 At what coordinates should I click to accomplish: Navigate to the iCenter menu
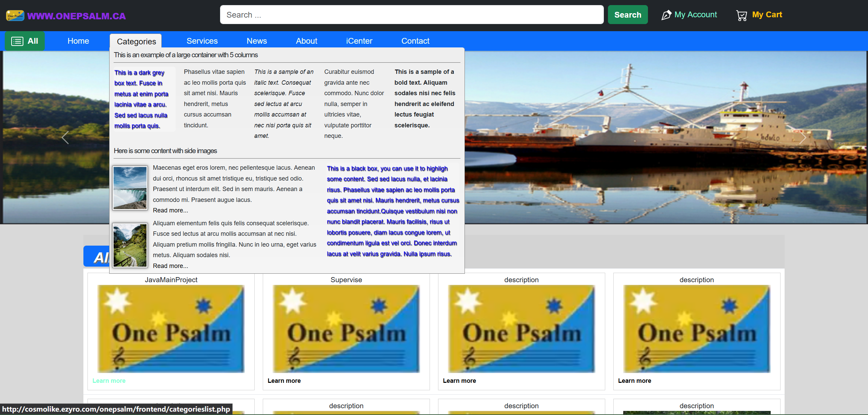[x=359, y=41]
